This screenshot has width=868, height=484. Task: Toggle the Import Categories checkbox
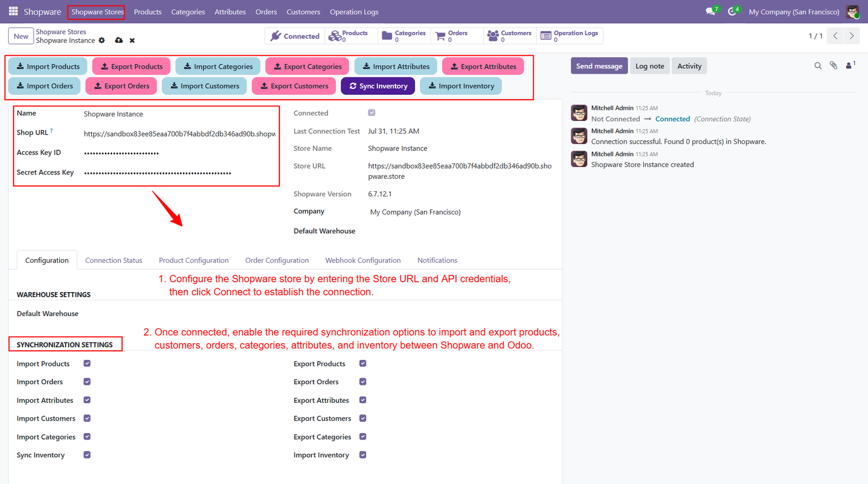coord(87,437)
